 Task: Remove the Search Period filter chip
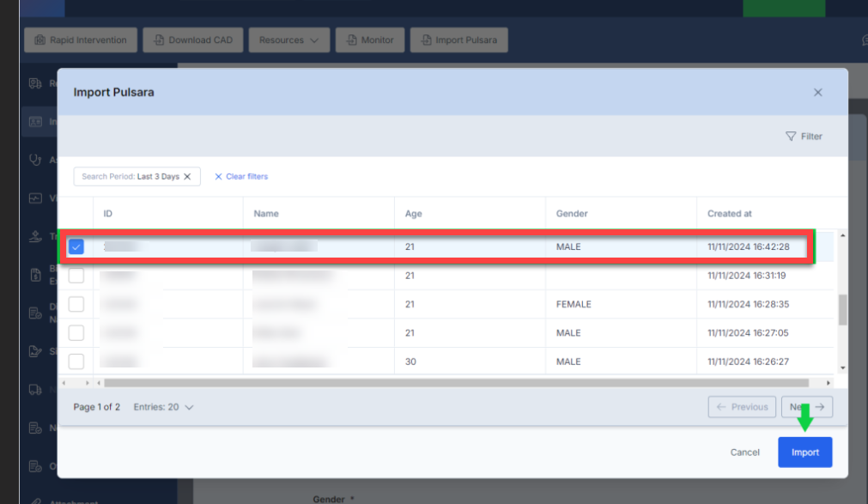coord(187,177)
